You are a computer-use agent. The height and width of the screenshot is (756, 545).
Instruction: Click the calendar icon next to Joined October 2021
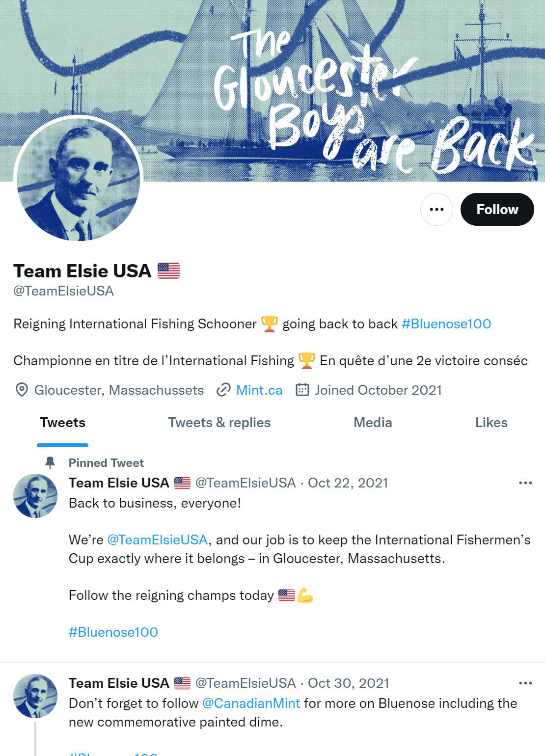coord(302,390)
